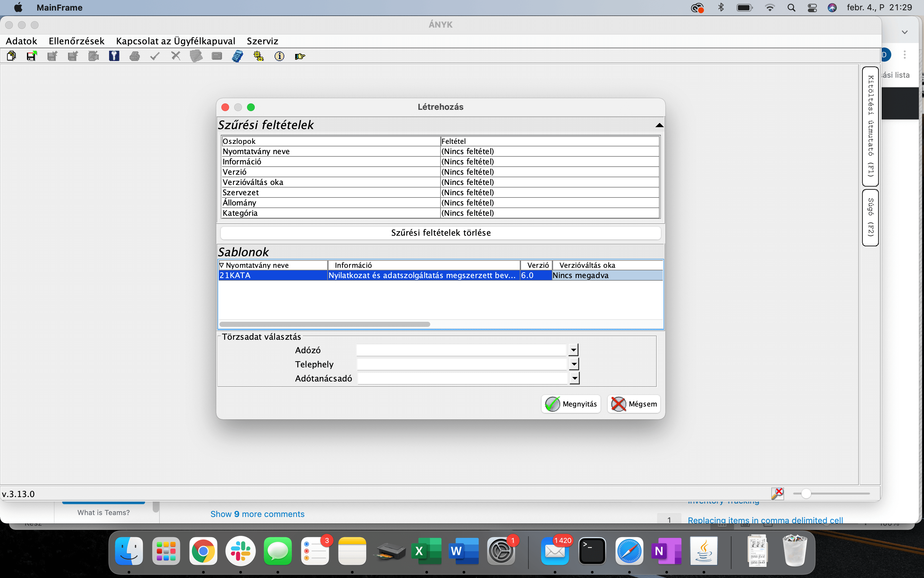Image resolution: width=924 pixels, height=578 pixels.
Task: Open Control Center in the menu bar
Action: pos(812,8)
